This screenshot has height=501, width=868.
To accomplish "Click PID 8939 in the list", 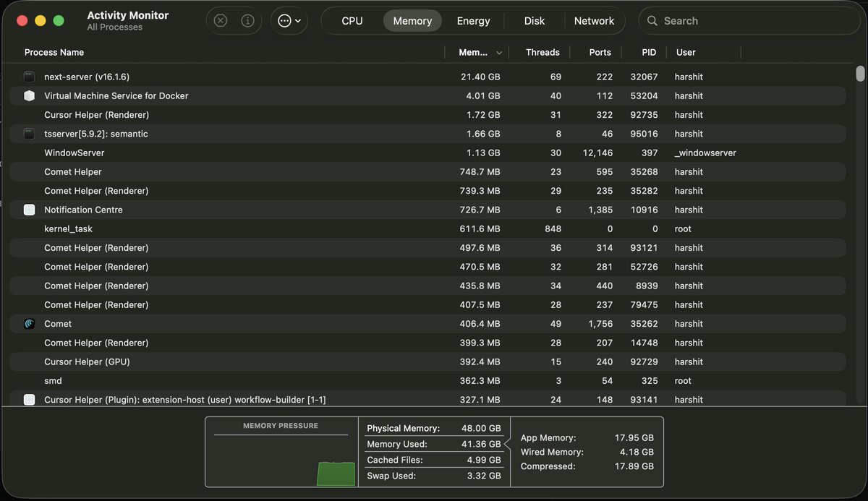I will pyautogui.click(x=647, y=286).
